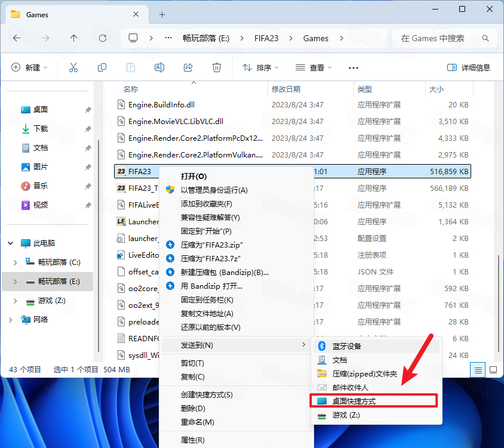Open the New (新建) dropdown

[29, 67]
